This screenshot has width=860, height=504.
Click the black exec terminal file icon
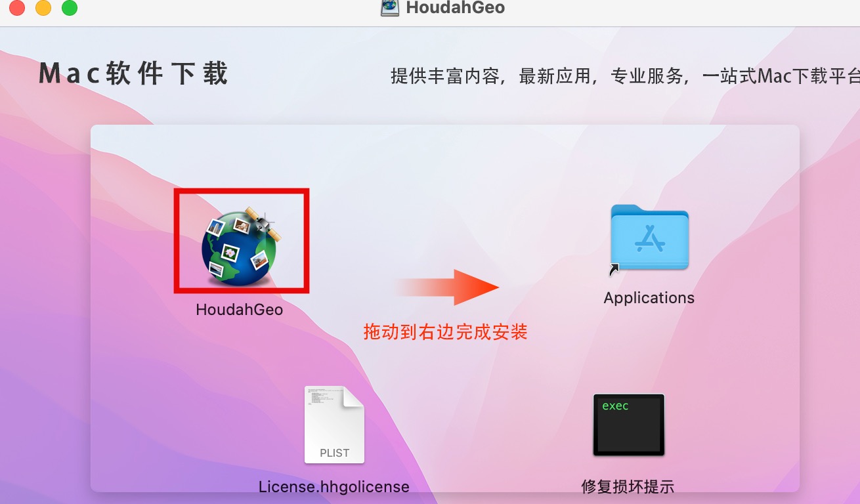629,425
